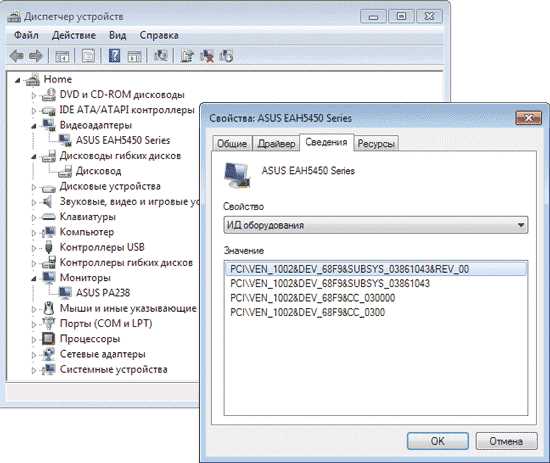Click the Клавиатуры keyboard icon

pyautogui.click(x=48, y=217)
